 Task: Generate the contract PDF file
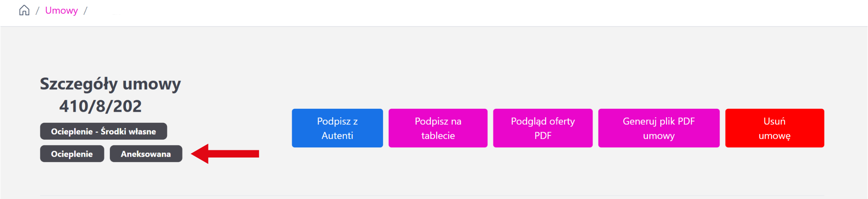tap(658, 128)
